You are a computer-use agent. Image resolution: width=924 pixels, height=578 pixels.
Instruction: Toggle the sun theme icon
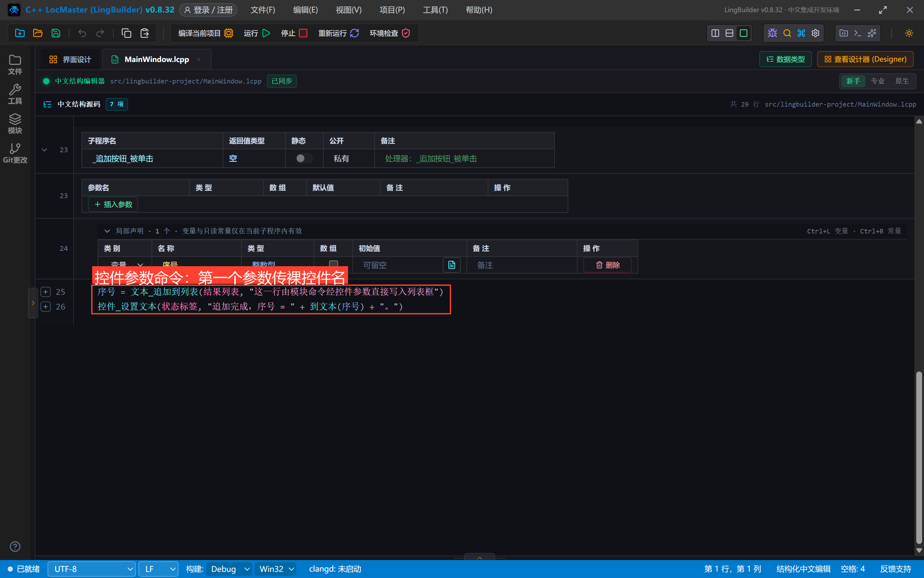(x=909, y=33)
